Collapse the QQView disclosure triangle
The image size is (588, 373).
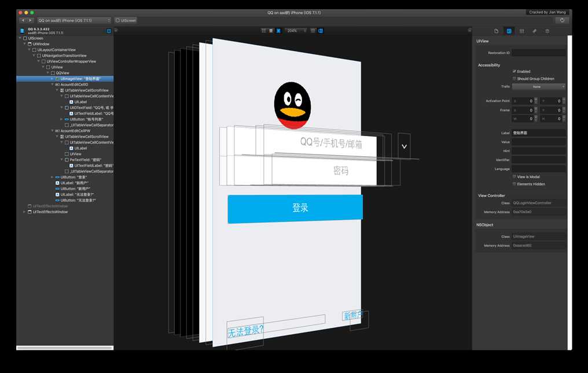tap(47, 73)
